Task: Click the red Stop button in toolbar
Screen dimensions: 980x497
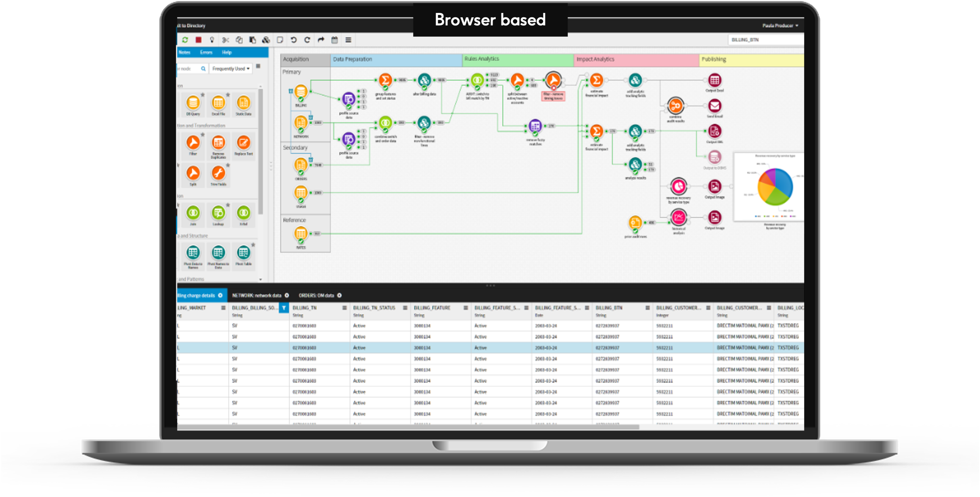Action: (x=199, y=40)
